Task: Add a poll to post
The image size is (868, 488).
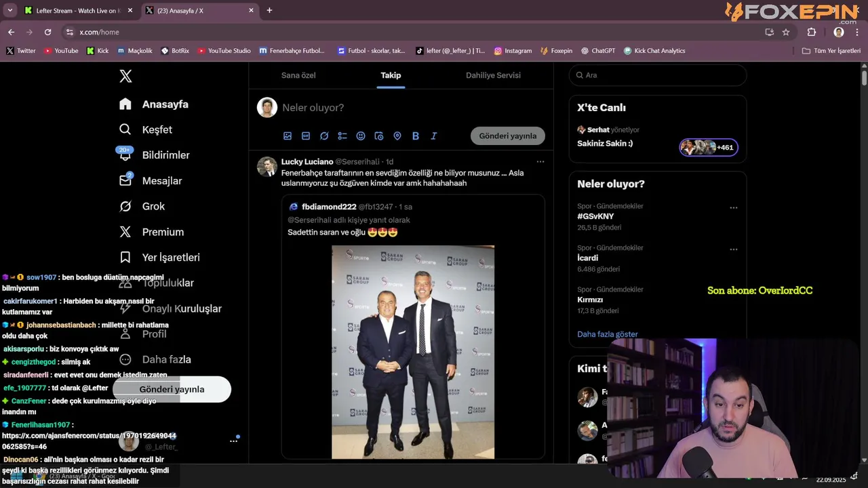Action: tap(342, 136)
